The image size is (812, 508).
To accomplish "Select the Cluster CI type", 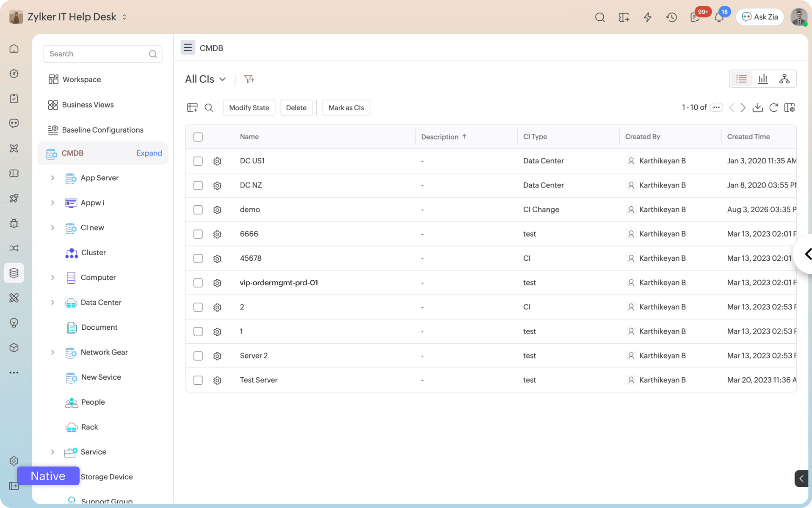I will (x=86, y=253).
